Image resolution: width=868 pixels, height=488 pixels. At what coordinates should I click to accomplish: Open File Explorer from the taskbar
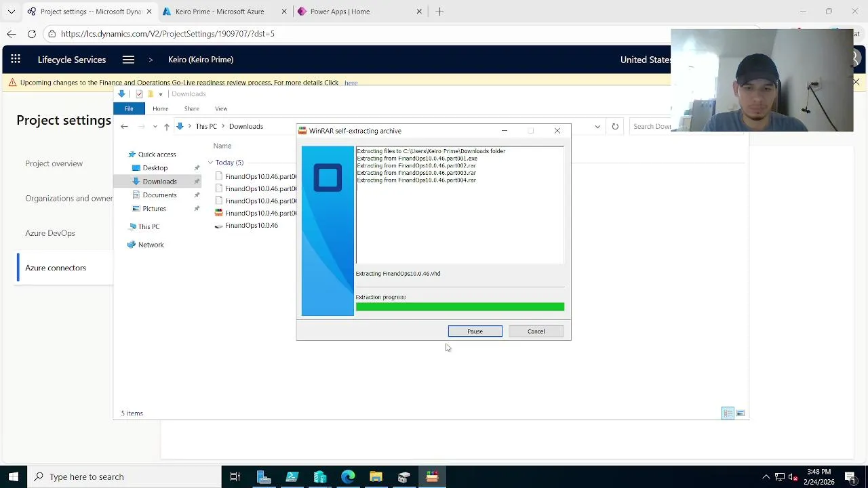coord(376,476)
